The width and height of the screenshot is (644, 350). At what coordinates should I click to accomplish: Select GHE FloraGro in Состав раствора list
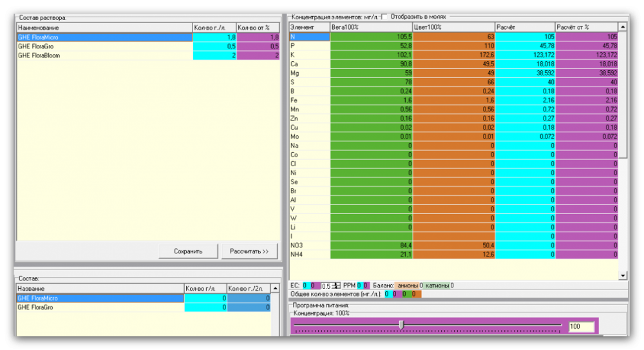[x=105, y=46]
